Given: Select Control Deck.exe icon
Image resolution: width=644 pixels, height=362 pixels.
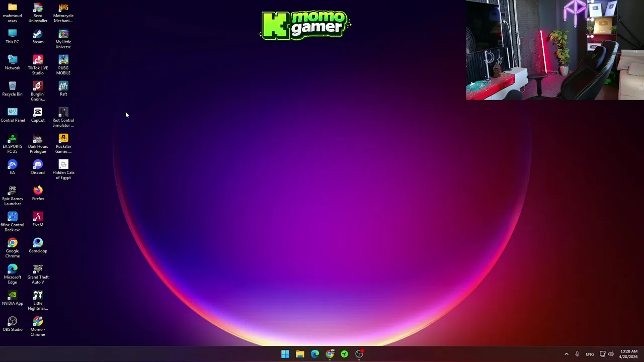Looking at the screenshot, I should point(12,222).
